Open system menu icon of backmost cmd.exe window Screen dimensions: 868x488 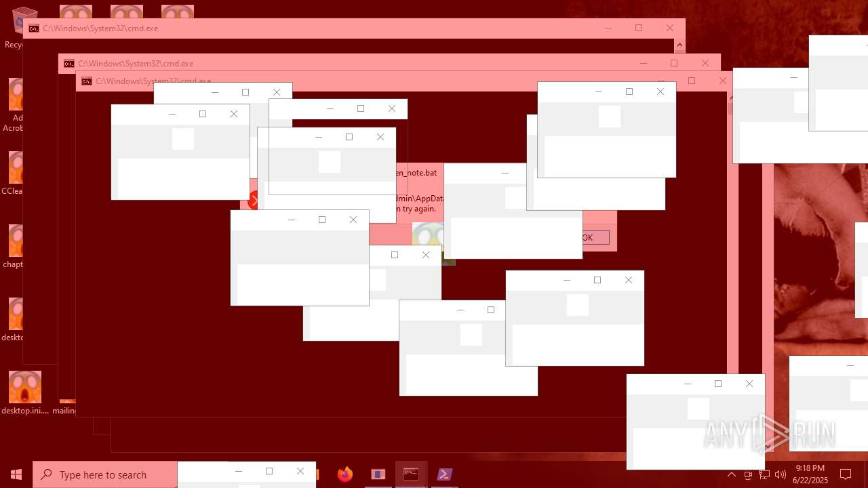click(x=34, y=28)
